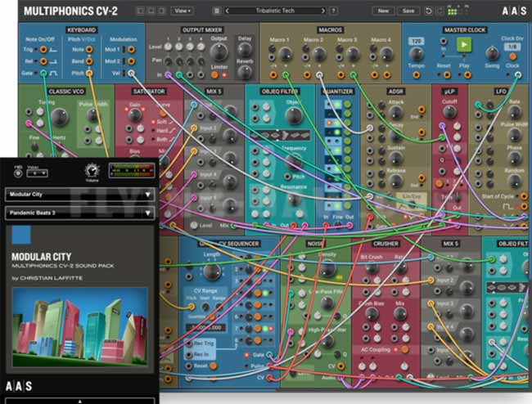This screenshot has height=404, width=532.
Task: Click the Keyboard Gate output jack
Action: pyautogui.click(x=43, y=73)
